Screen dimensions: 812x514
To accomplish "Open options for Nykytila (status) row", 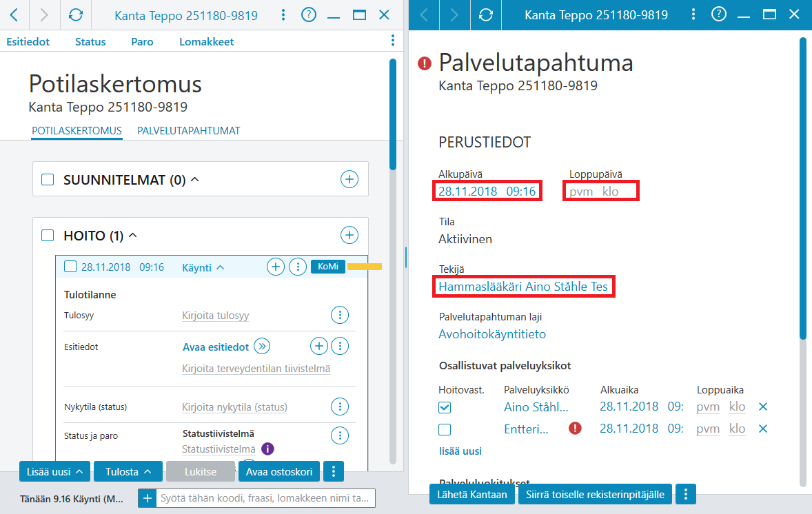I will pos(340,407).
